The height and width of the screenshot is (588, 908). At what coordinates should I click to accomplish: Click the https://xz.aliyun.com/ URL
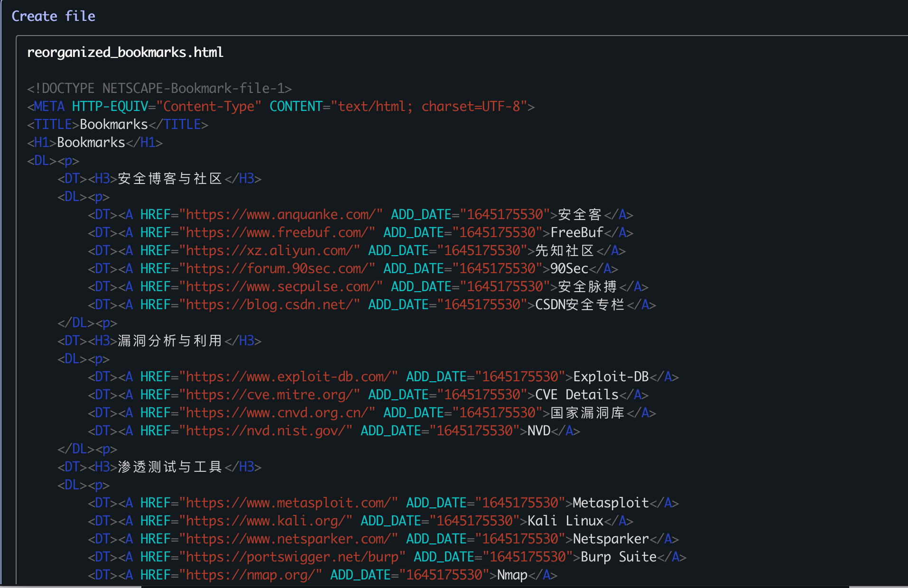tap(269, 250)
